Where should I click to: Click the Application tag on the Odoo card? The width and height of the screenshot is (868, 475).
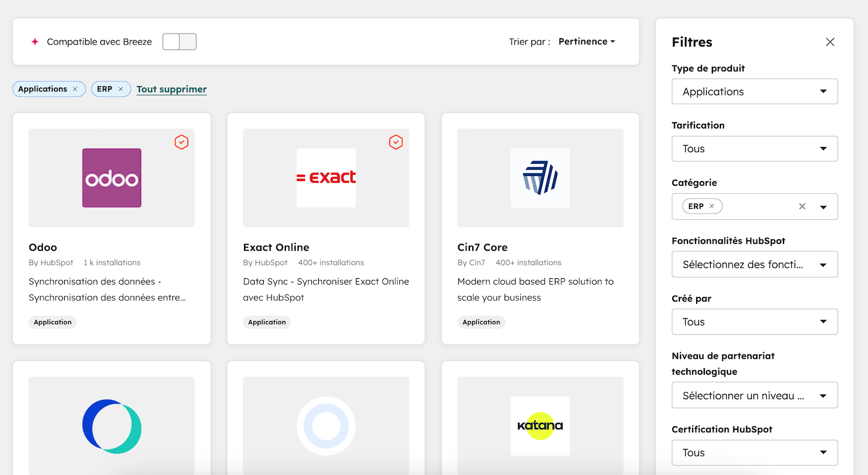click(x=52, y=322)
